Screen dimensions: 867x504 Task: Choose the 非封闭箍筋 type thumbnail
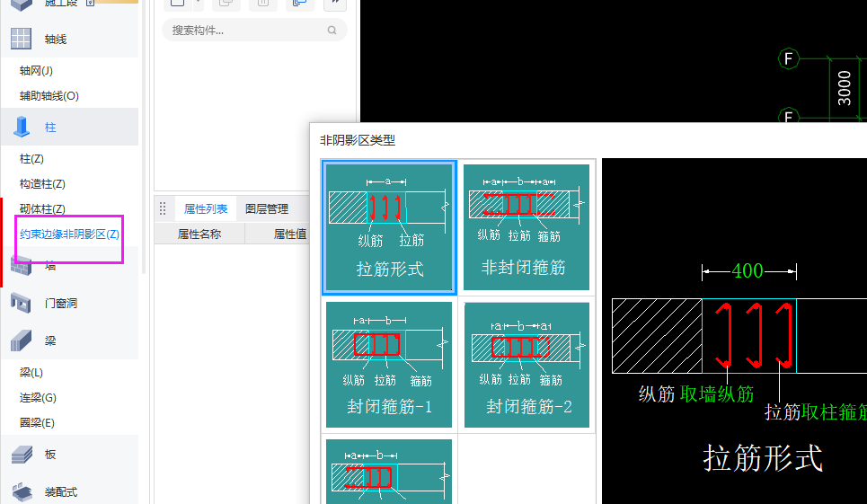click(526, 227)
